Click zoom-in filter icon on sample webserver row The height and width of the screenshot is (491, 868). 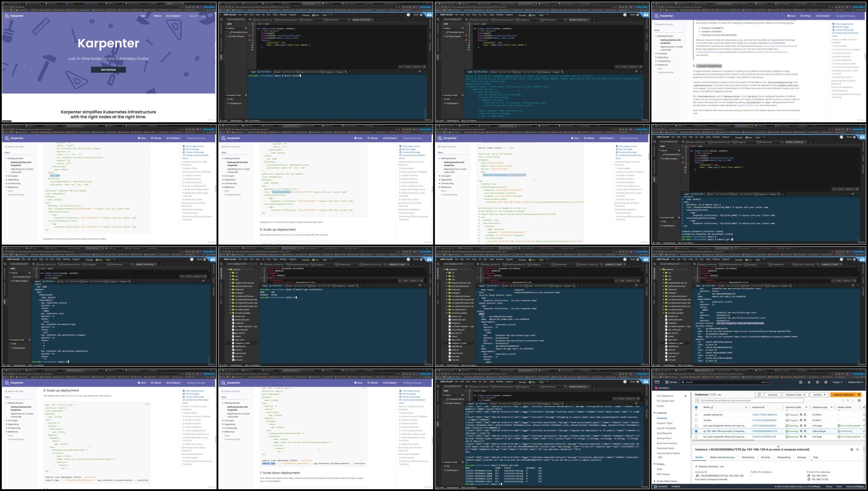pyautogui.click(x=801, y=414)
